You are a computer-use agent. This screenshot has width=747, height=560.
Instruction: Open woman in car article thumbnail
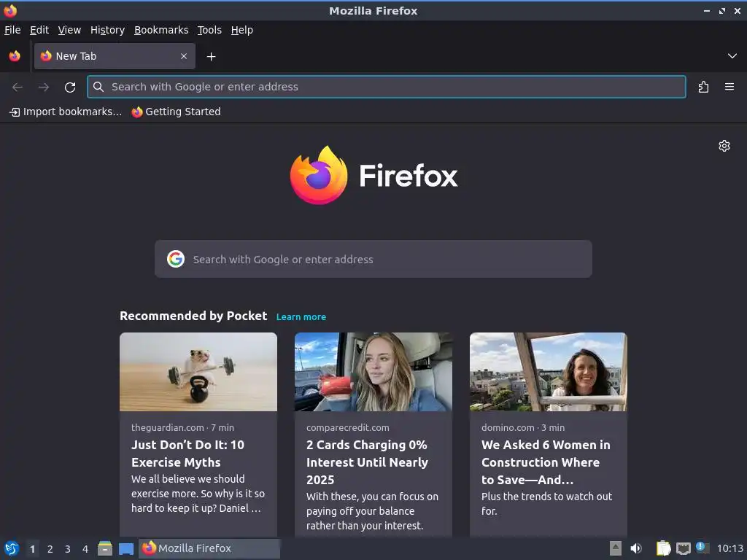point(373,372)
